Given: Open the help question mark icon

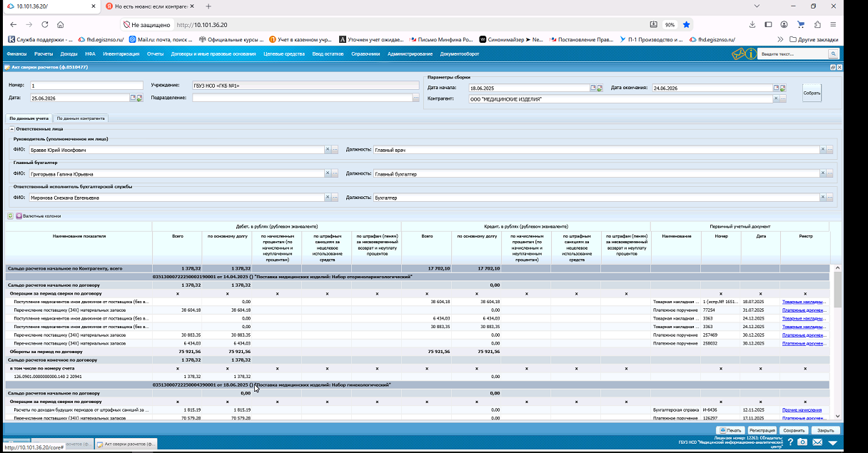Looking at the screenshot, I should point(789,442).
